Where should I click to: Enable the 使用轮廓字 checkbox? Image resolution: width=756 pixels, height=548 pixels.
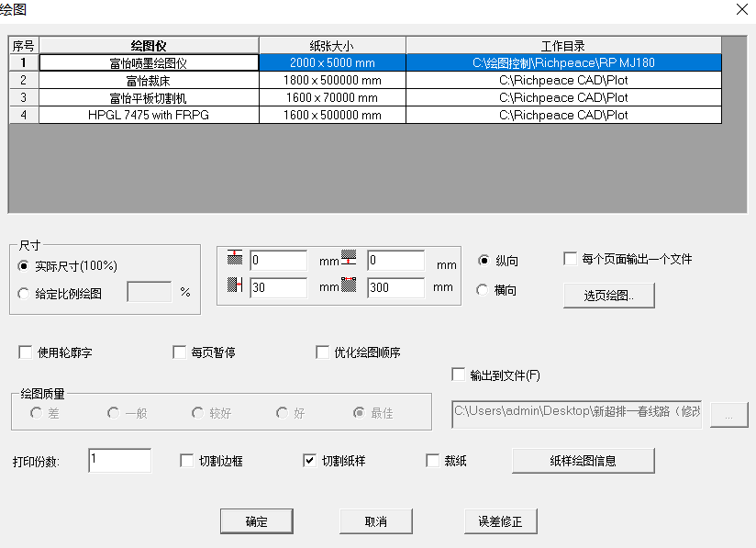tap(26, 352)
